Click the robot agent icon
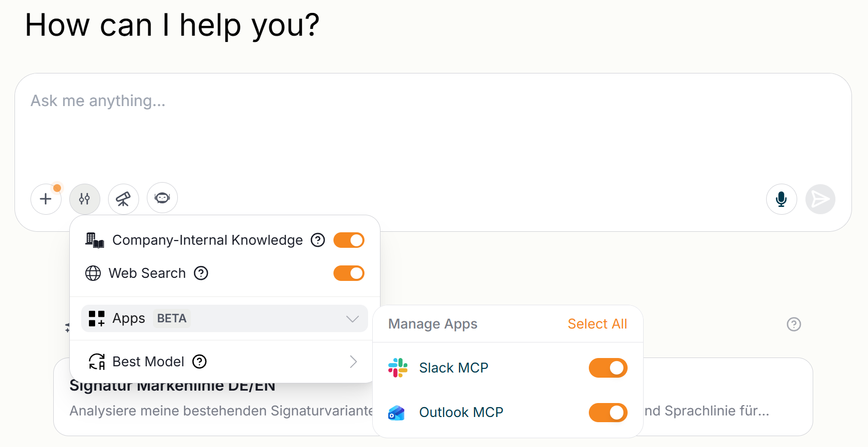The height and width of the screenshot is (447, 868). [162, 198]
